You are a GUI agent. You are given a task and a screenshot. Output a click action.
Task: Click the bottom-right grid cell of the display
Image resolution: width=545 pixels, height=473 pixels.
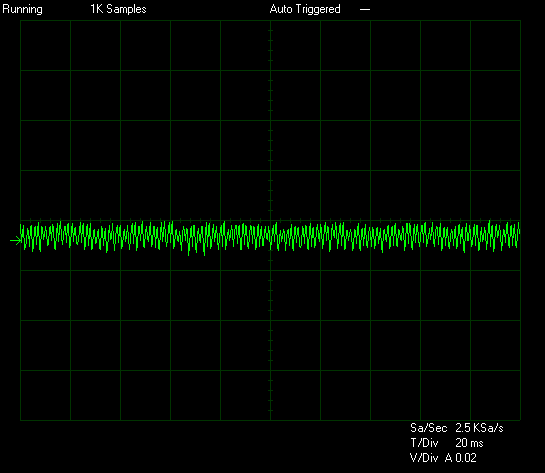coord(495,395)
